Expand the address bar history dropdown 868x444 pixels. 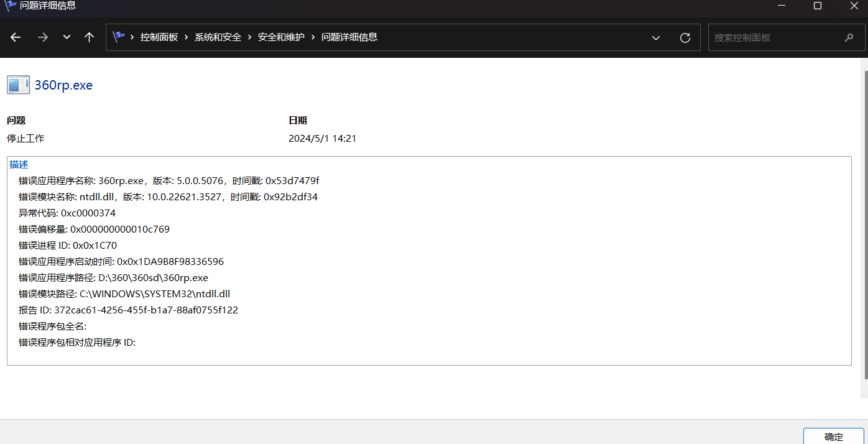click(655, 37)
